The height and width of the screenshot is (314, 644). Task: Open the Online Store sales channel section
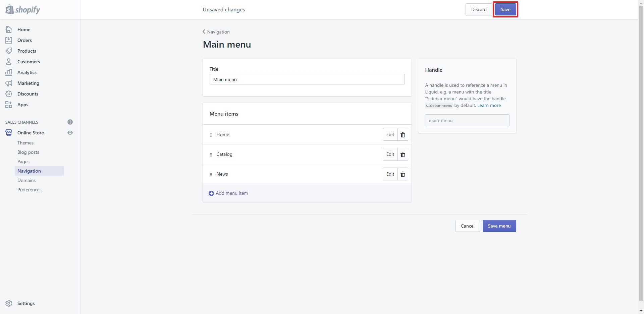click(x=31, y=133)
